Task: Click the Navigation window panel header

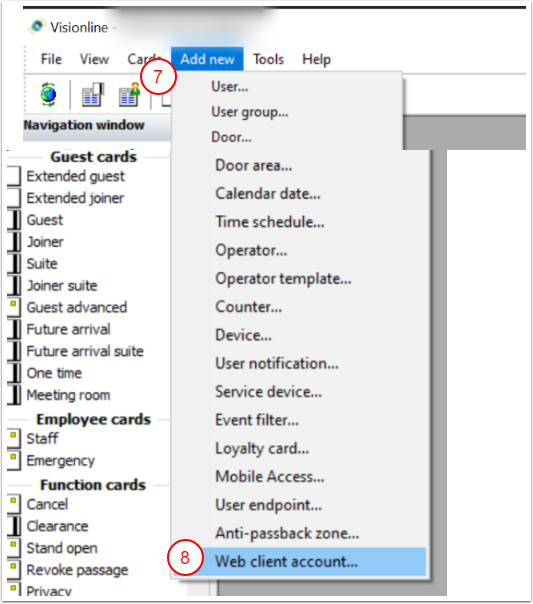Action: (x=97, y=125)
